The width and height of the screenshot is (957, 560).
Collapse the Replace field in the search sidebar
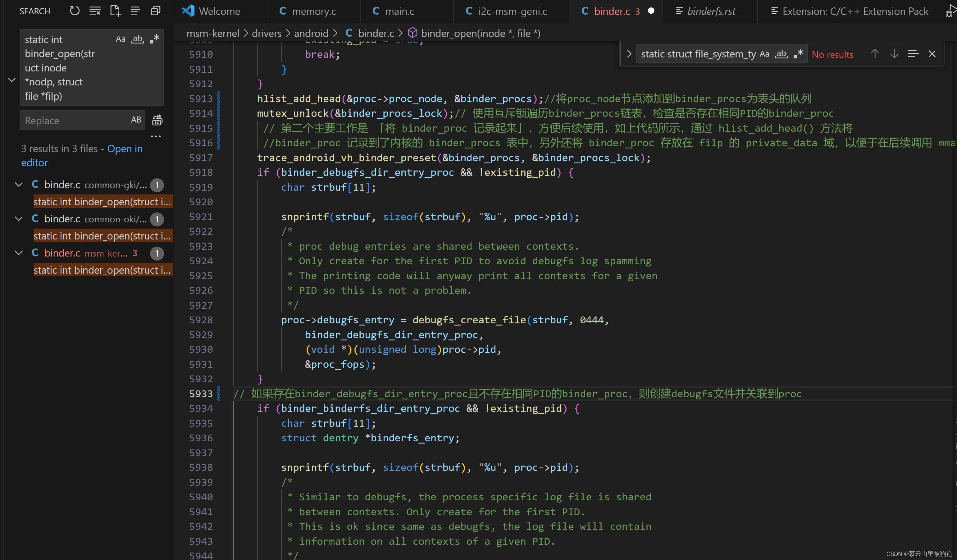pyautogui.click(x=12, y=80)
